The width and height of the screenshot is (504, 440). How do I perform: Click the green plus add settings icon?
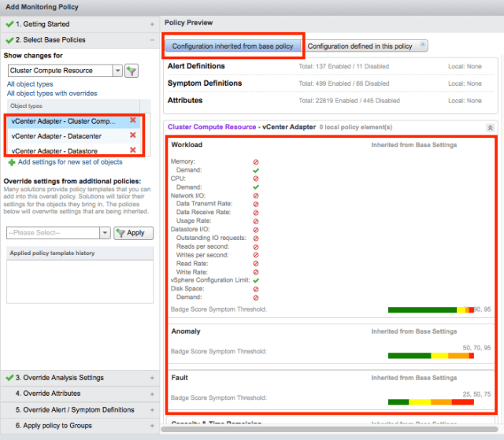11,162
